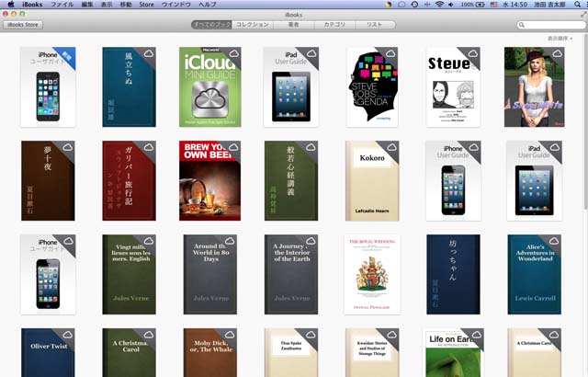This screenshot has height=377, width=588.
Task: Click the battery 100% indicator
Action: coord(473,5)
